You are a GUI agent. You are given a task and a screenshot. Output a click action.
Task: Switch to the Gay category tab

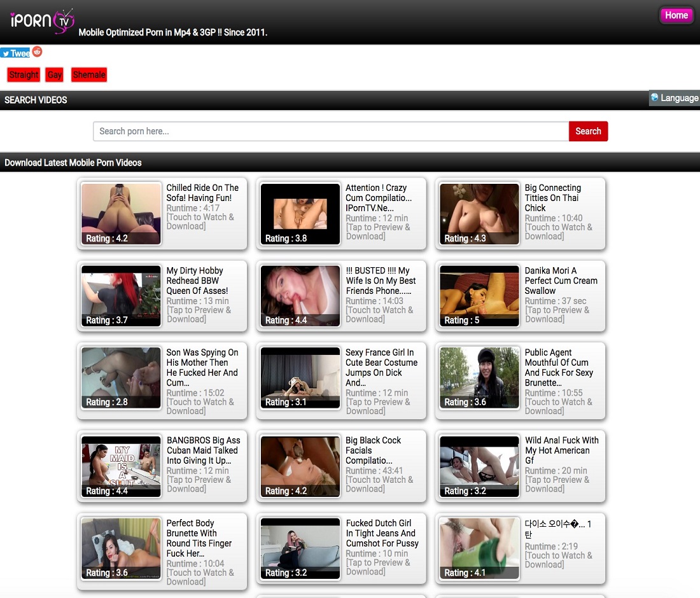tap(55, 75)
